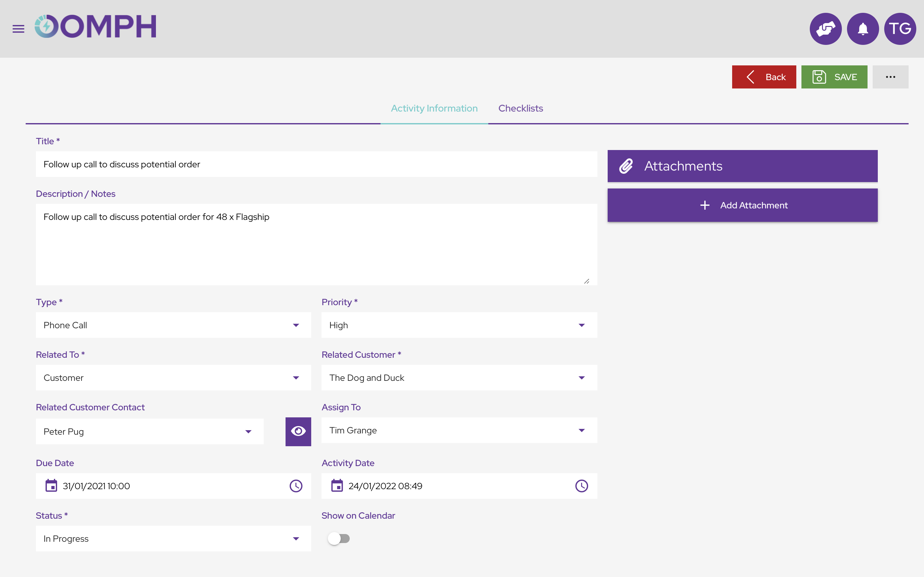
Task: Open the TG user avatar menu
Action: coord(900,29)
